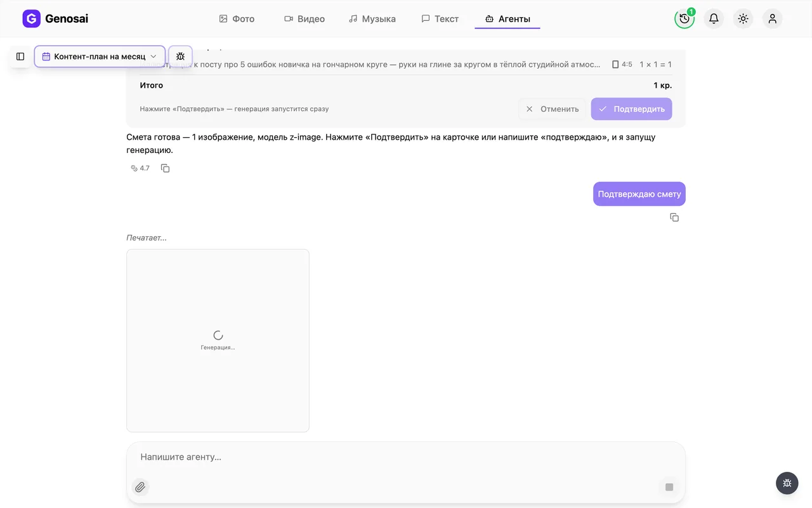Copy the agent's estimate message

pos(166,168)
